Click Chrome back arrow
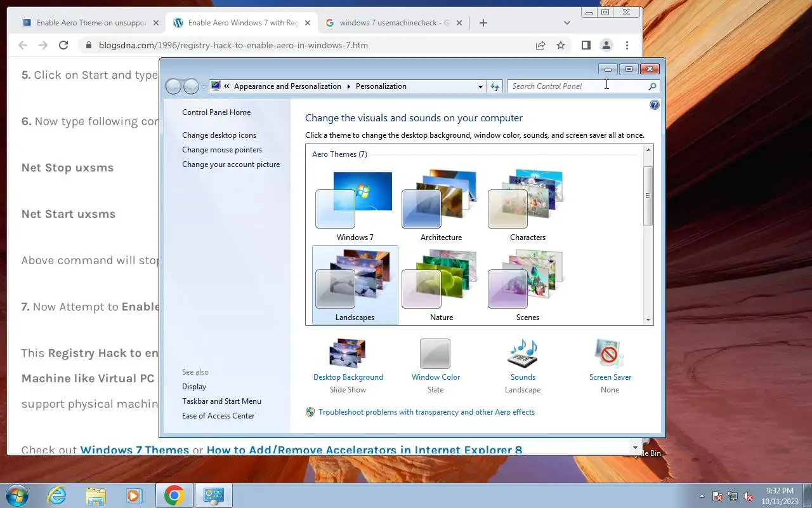The height and width of the screenshot is (508, 812). coord(23,45)
